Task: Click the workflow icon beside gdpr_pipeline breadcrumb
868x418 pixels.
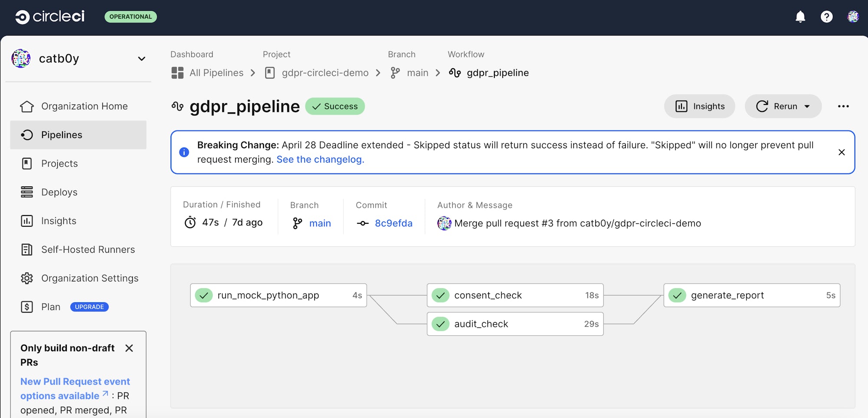Action: pyautogui.click(x=454, y=73)
